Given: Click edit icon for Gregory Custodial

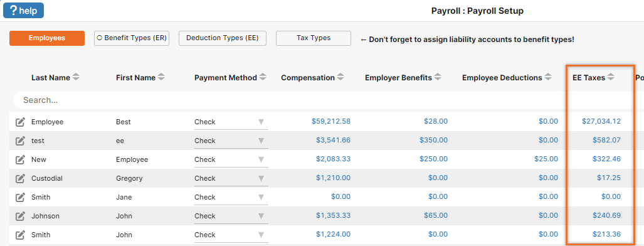Looking at the screenshot, I should (20, 178).
